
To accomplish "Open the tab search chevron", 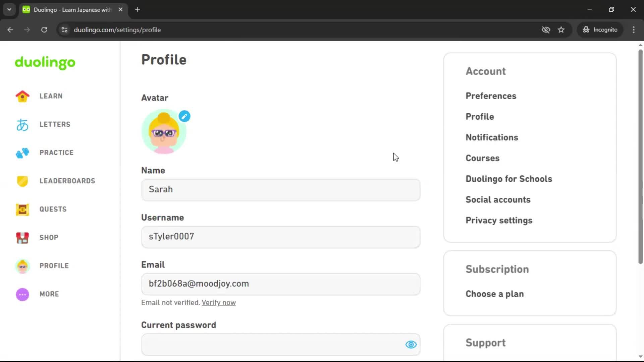I will pyautogui.click(x=9, y=9).
